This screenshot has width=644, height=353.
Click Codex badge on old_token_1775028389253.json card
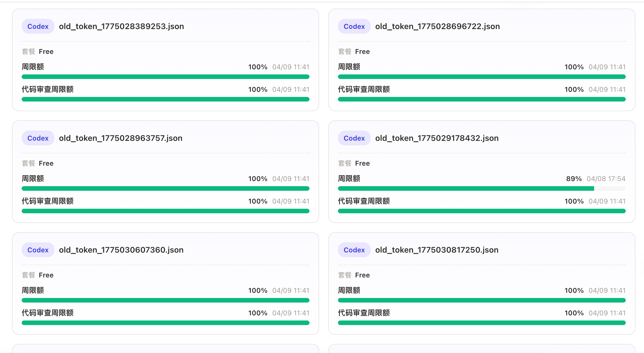point(38,26)
